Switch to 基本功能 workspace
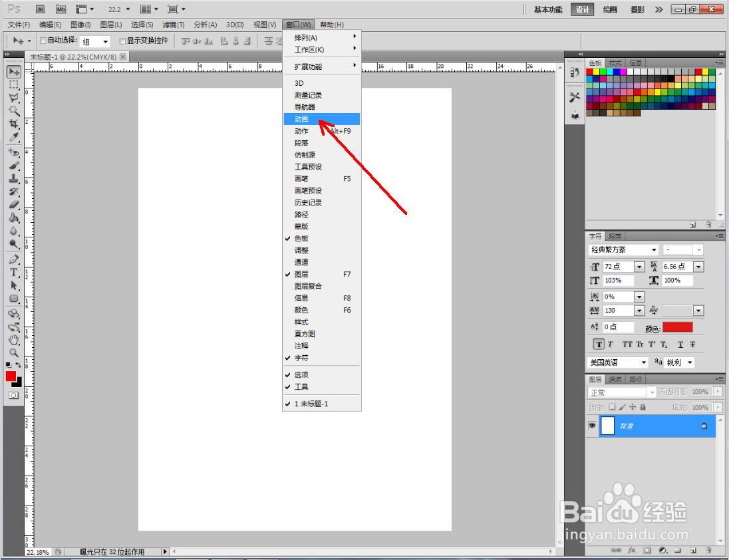Image resolution: width=729 pixels, height=560 pixels. [548, 9]
